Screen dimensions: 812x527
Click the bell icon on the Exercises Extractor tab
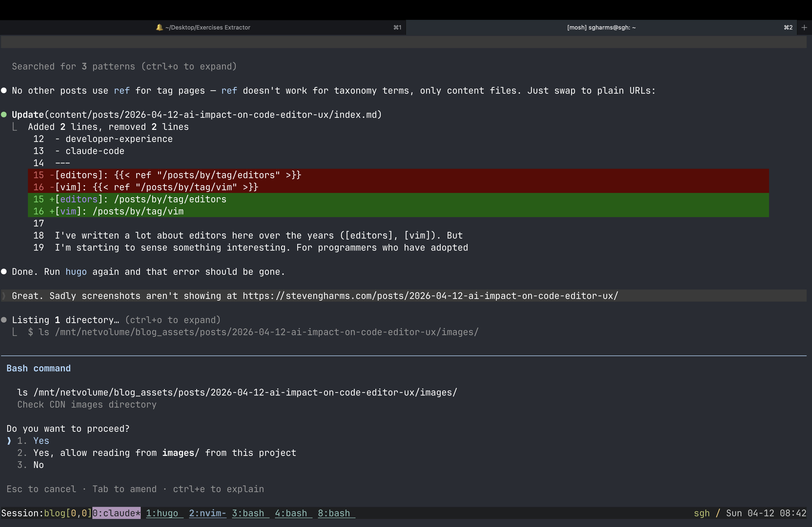(159, 27)
